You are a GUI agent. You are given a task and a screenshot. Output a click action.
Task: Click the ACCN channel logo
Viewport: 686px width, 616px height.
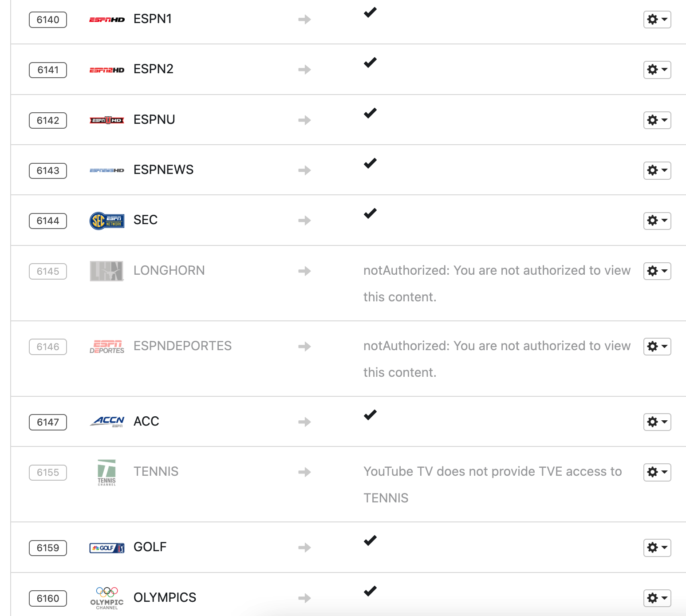(107, 422)
